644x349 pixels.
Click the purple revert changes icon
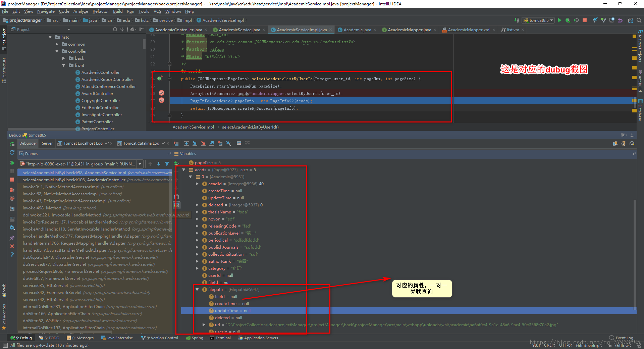(620, 20)
